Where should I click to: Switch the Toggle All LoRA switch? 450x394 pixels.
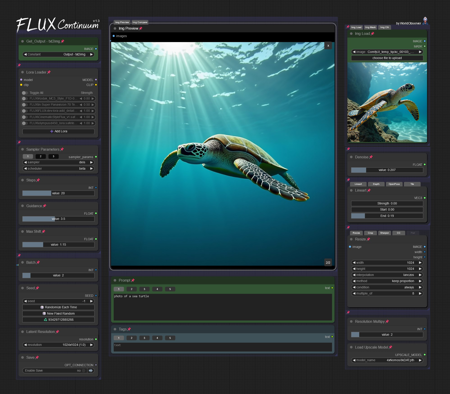25,93
